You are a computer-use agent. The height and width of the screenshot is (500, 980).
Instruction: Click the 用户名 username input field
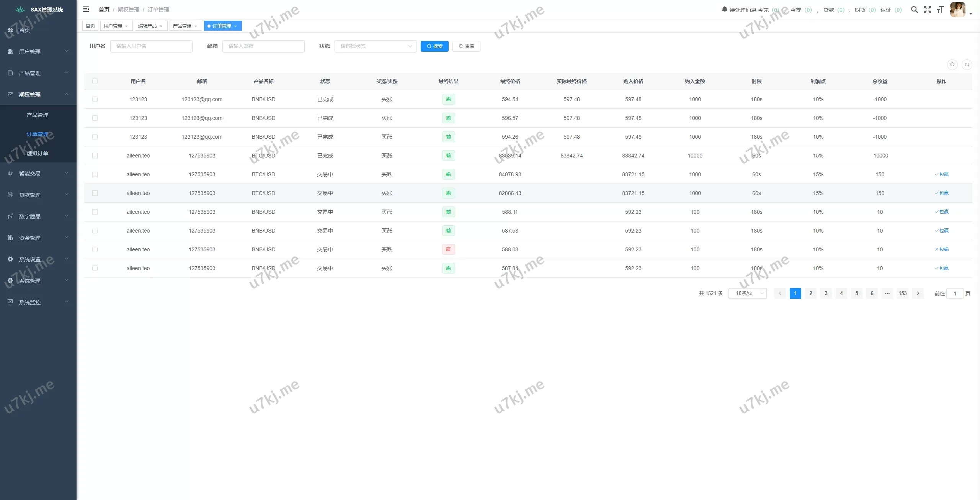(151, 46)
